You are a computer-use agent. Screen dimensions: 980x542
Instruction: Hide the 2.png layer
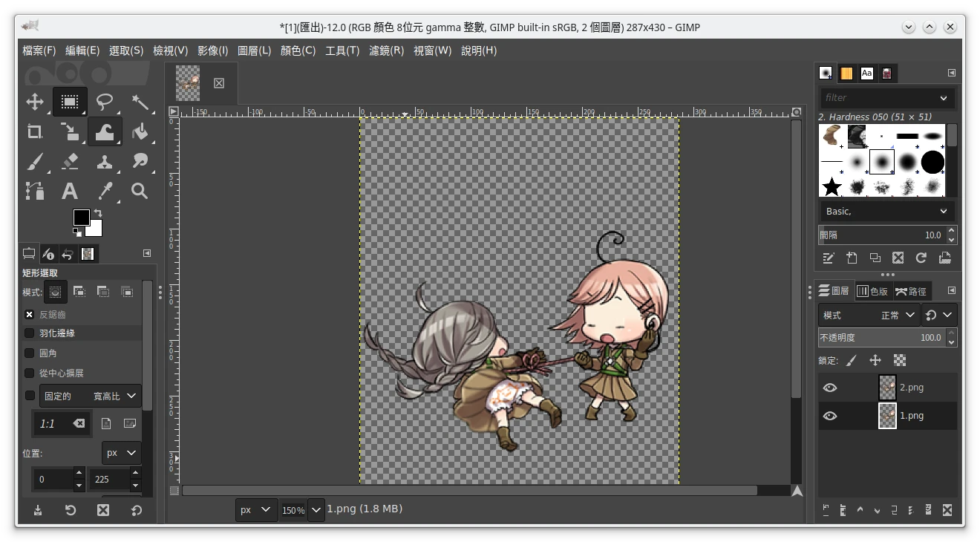[830, 388]
